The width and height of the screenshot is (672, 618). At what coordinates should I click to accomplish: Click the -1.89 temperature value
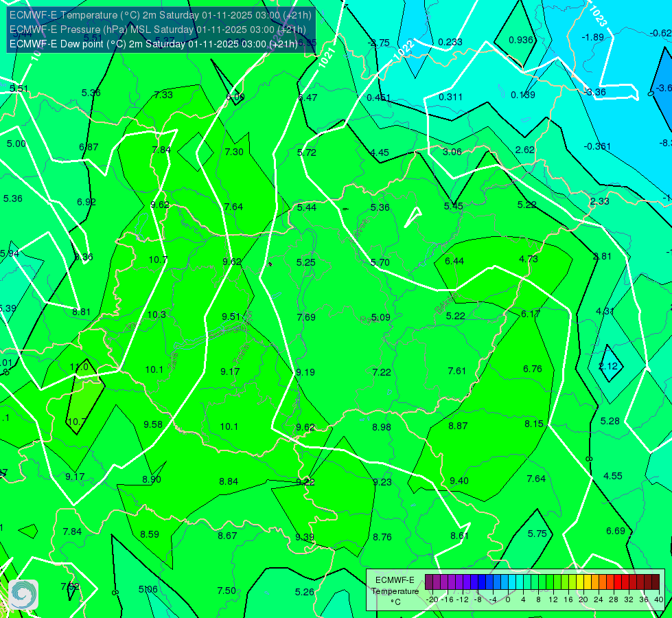592,37
